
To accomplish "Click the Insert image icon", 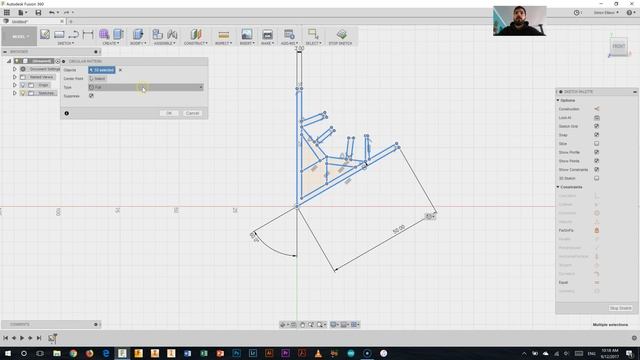I will (x=247, y=34).
